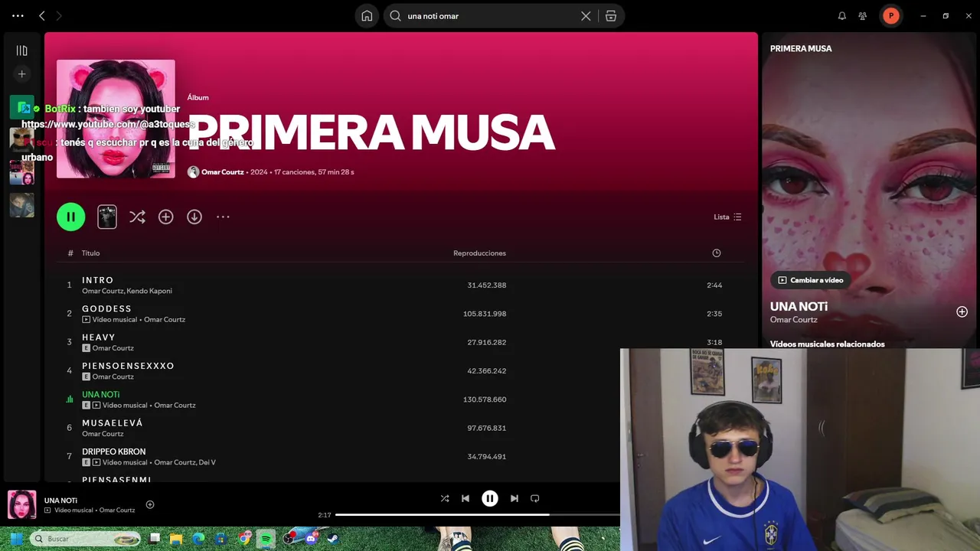Open UNA NOTi title in the right panel
Screen dimensions: 980x551
pyautogui.click(x=799, y=306)
